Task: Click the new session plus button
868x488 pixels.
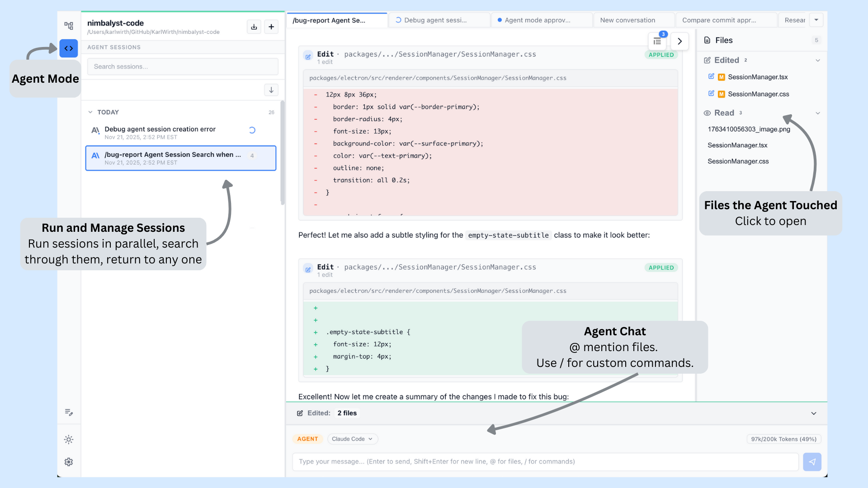Action: tap(271, 27)
